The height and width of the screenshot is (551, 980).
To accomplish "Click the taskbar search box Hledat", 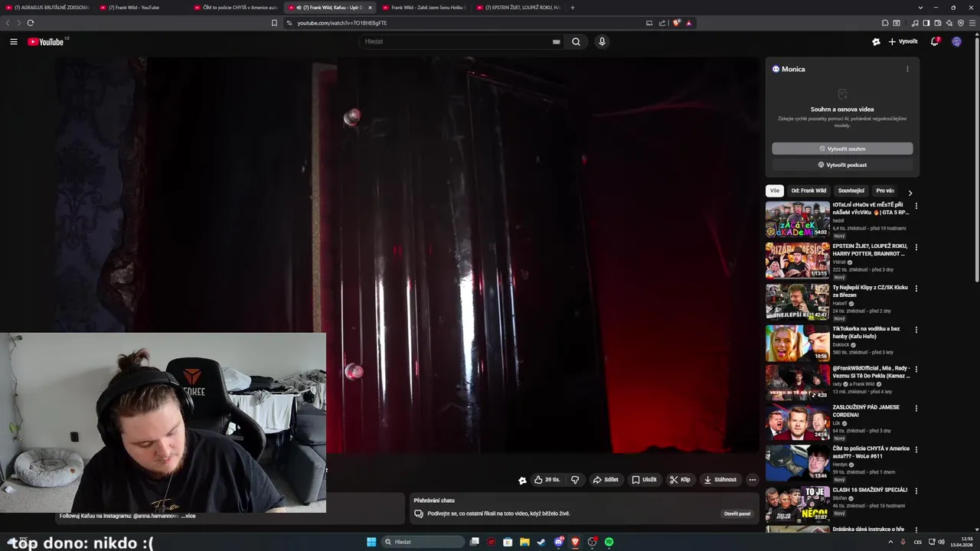I will tap(423, 542).
